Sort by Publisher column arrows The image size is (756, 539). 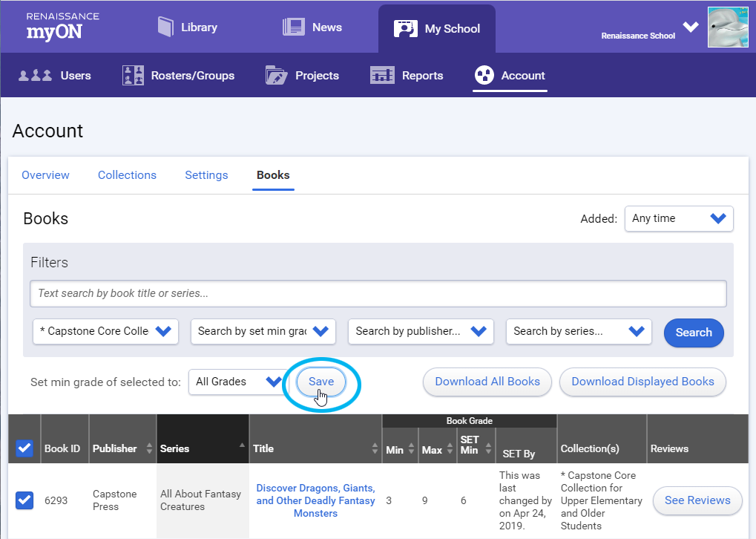tap(149, 448)
